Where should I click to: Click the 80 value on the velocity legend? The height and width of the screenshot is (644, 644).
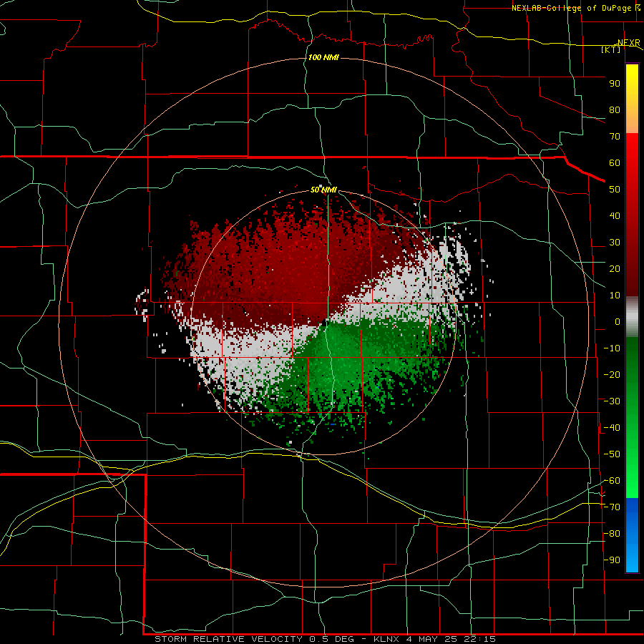pyautogui.click(x=615, y=110)
